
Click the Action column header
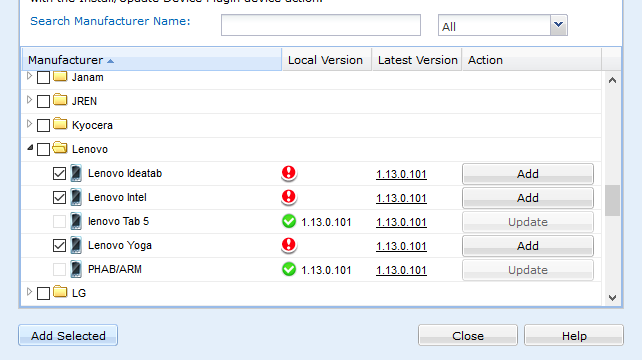coord(531,60)
